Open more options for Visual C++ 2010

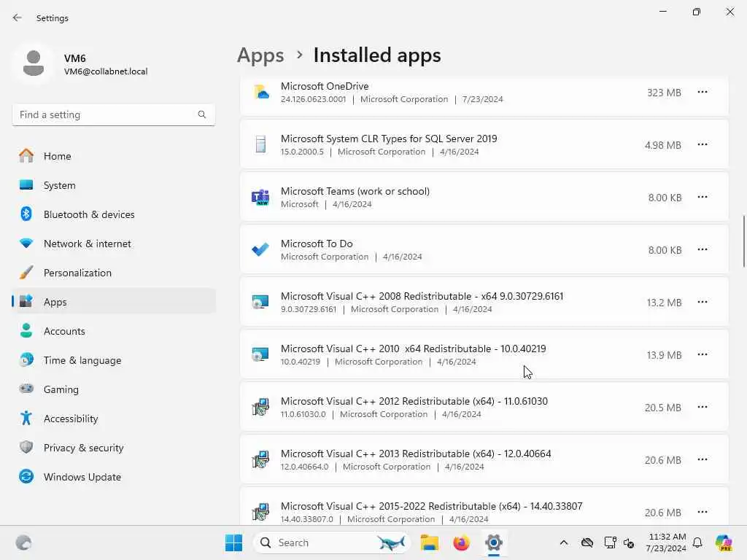[703, 354]
